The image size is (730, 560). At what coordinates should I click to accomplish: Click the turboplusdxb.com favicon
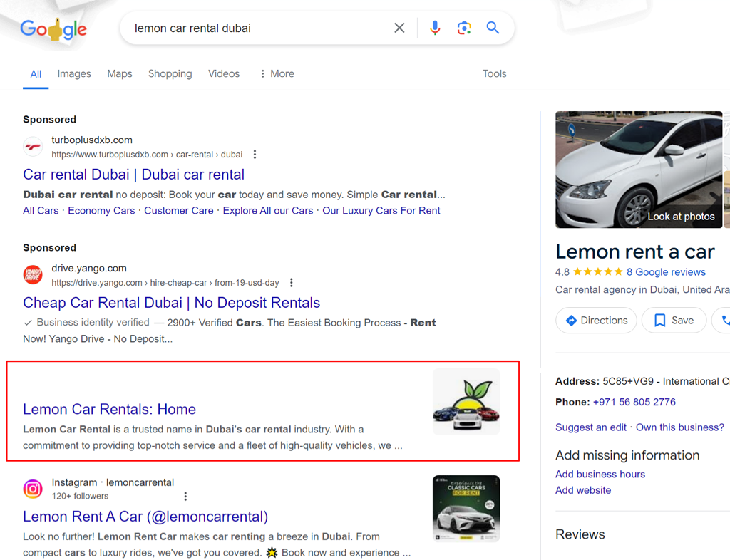[x=33, y=147]
